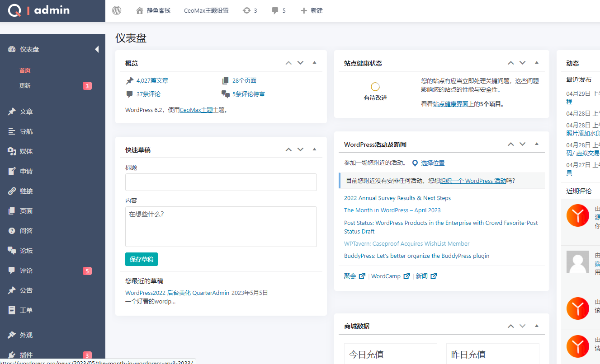Move WordPress活动及新闻 panel up with chevron
Viewport: 600px width, 364px height.
511,144
